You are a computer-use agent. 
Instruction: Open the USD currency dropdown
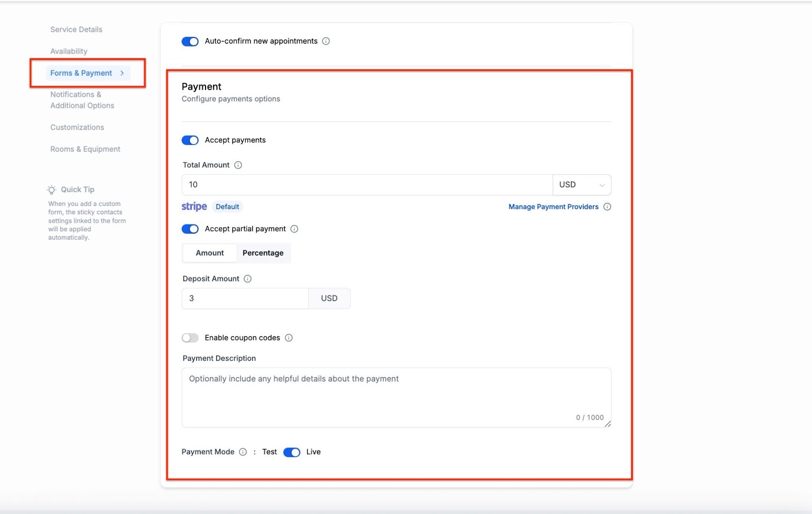pos(582,185)
